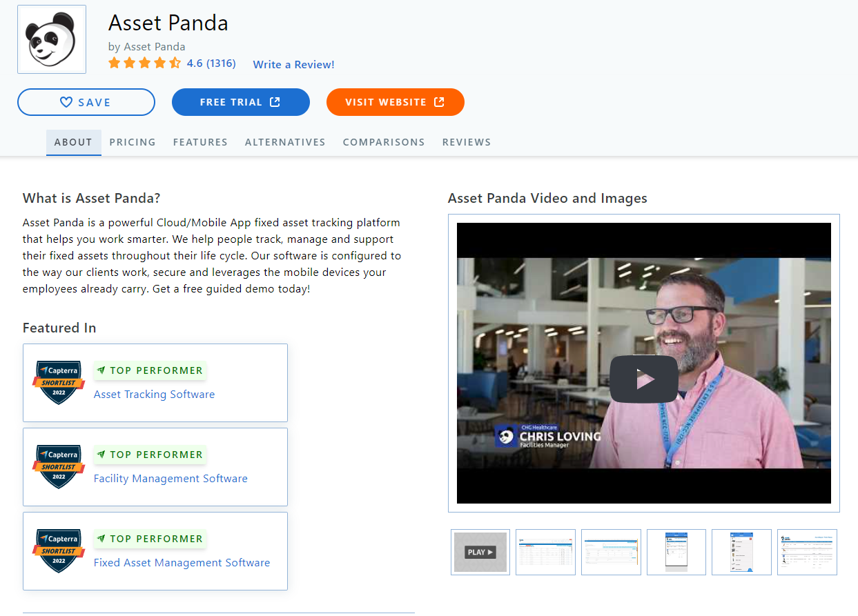Screen dimensions: 858x616
Task: Click the star rating icons
Action: (x=145, y=63)
